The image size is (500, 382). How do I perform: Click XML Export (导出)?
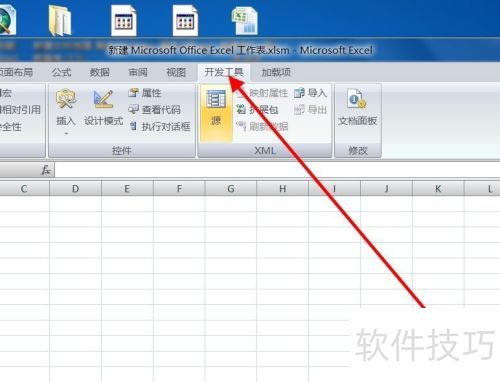click(310, 109)
